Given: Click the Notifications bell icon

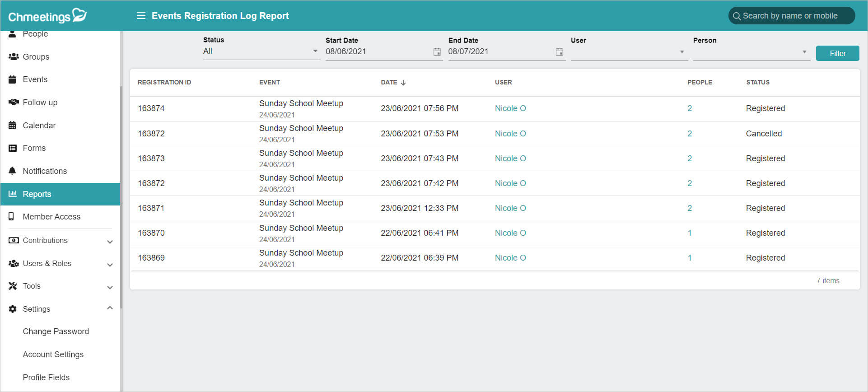Looking at the screenshot, I should pyautogui.click(x=13, y=171).
